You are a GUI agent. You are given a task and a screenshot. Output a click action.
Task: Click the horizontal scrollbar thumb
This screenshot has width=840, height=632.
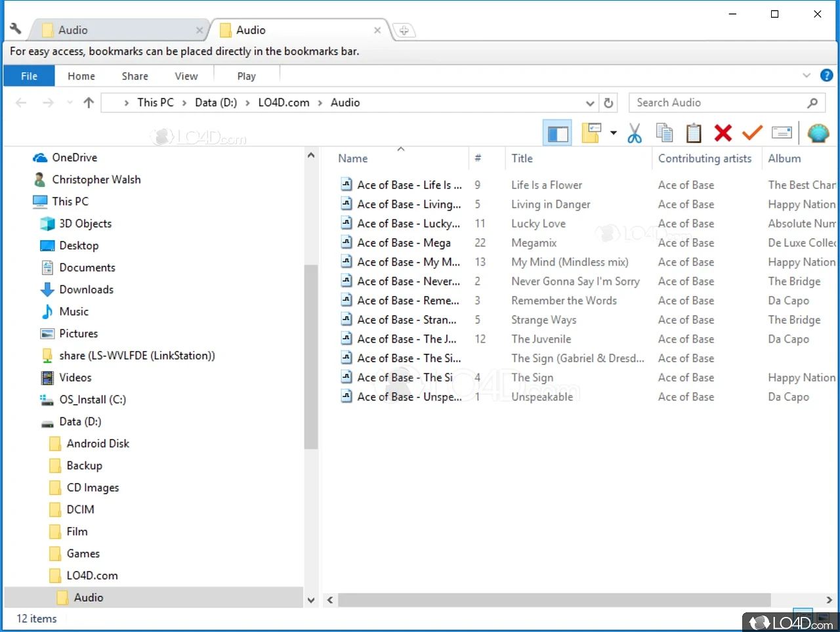click(554, 600)
